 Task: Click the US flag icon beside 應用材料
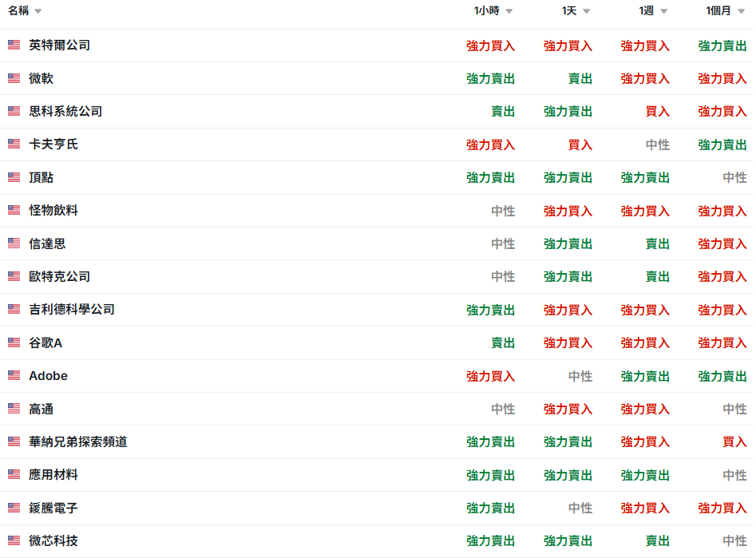(14, 474)
